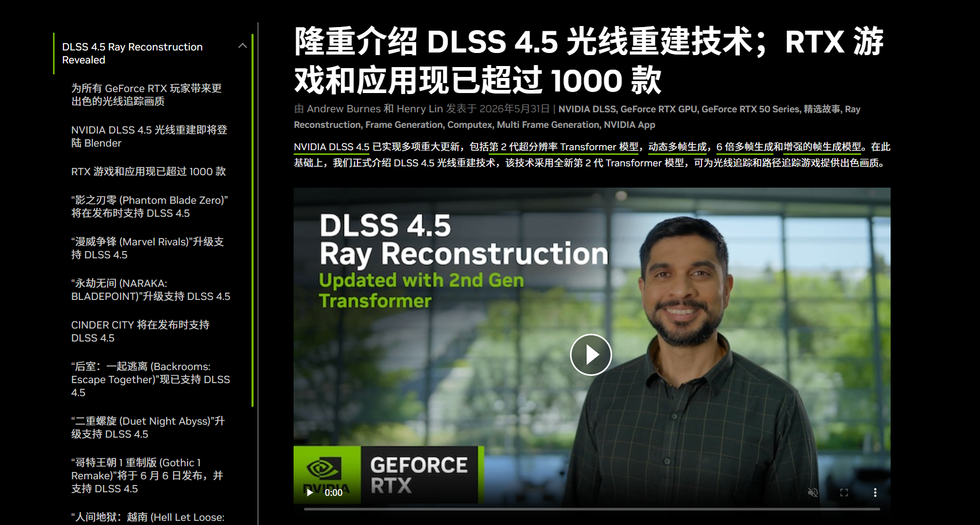Select the Marvel Rivals sidebar entry
The width and height of the screenshot is (980, 525).
coord(148,248)
